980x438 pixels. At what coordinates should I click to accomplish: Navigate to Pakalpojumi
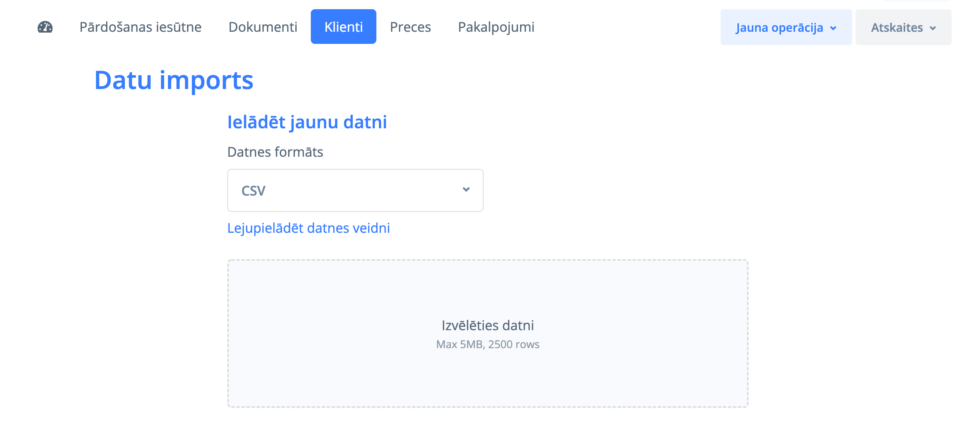tap(496, 27)
